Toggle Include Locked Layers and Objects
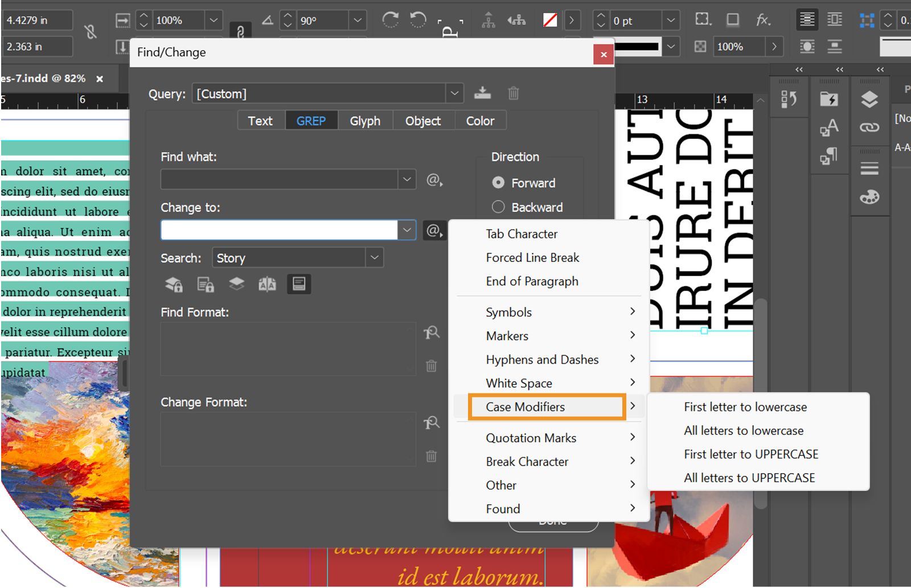911x588 pixels. point(174,284)
